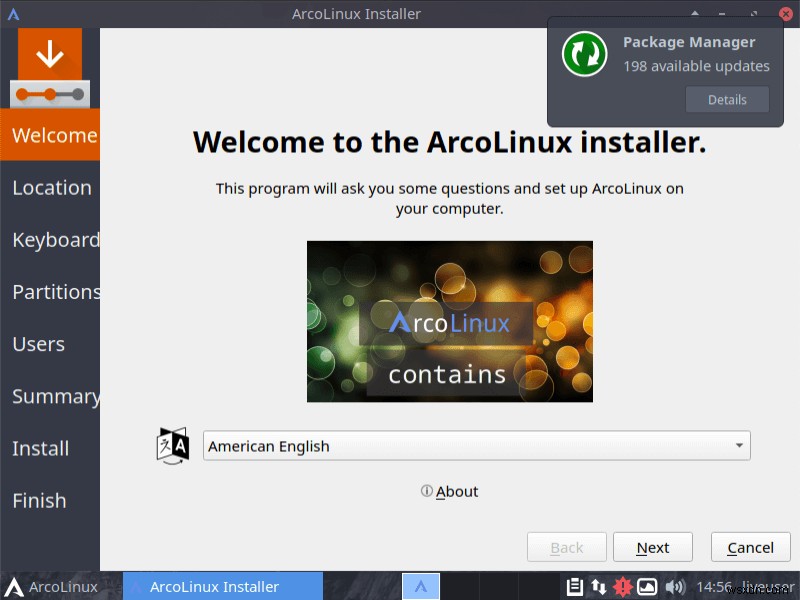Image resolution: width=800 pixels, height=600 pixels.
Task: Click the blue ArcoLinux logo in taskbar center
Action: click(421, 586)
